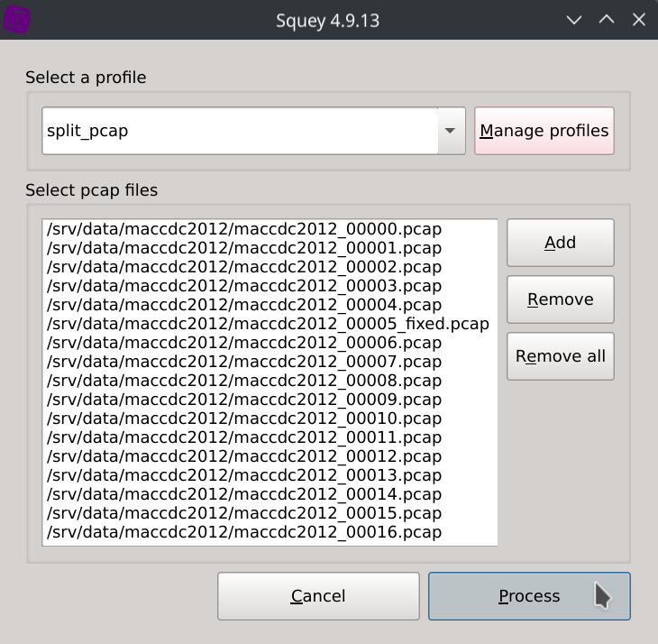The height and width of the screenshot is (644, 658).
Task: Highlight maccdc2012_00010.pcap list item
Action: tap(244, 419)
